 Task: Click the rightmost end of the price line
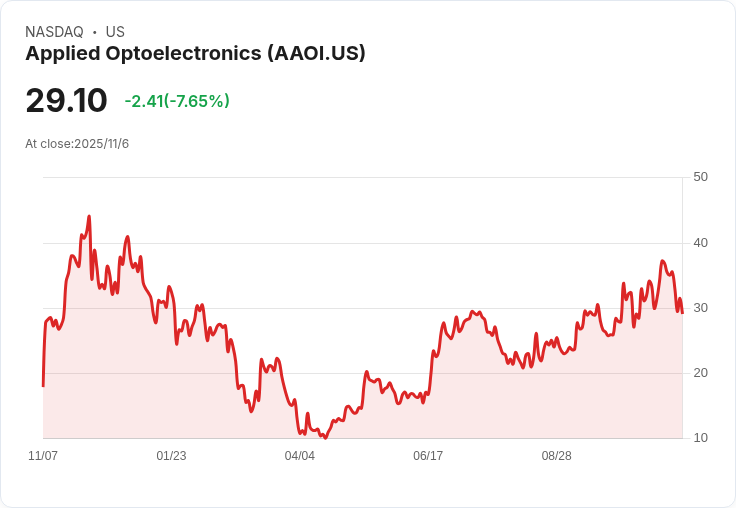tap(682, 312)
